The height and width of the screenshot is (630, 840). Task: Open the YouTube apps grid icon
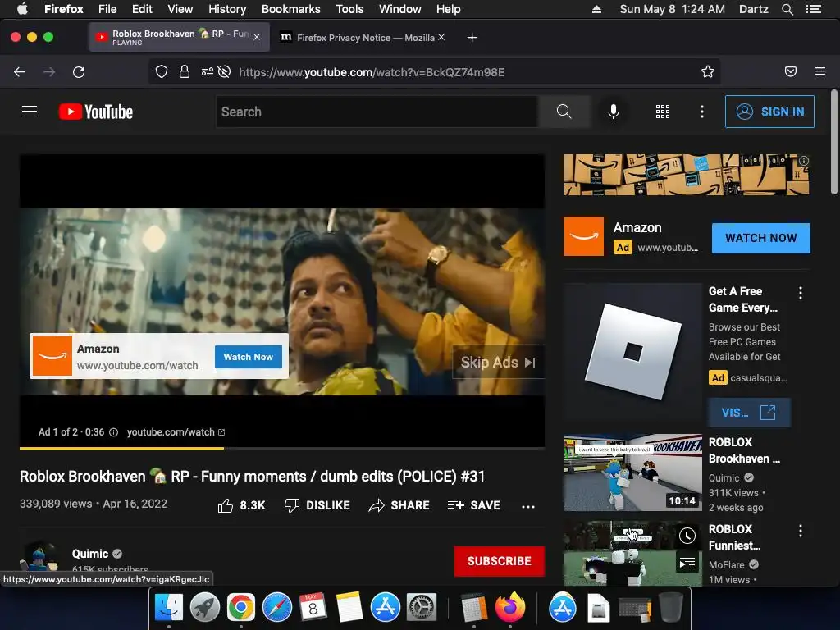coord(663,112)
